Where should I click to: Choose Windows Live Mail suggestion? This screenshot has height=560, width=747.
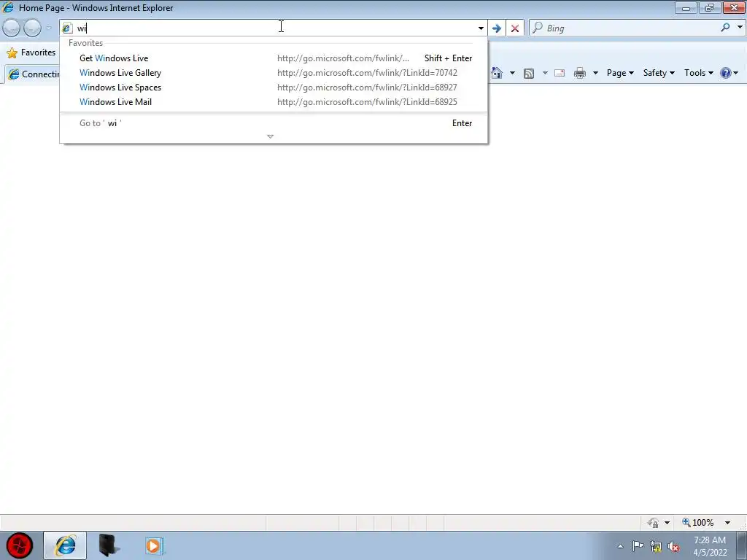coord(274,102)
